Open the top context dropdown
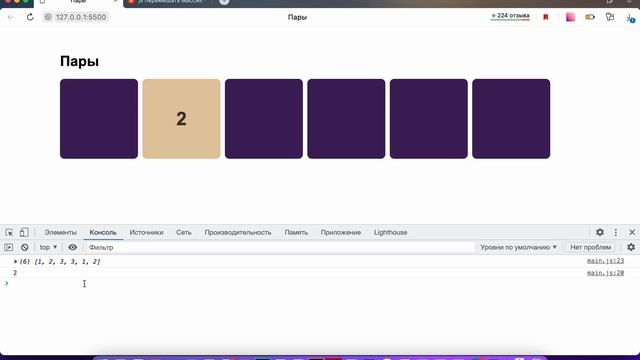The width and height of the screenshot is (640, 360). 48,247
